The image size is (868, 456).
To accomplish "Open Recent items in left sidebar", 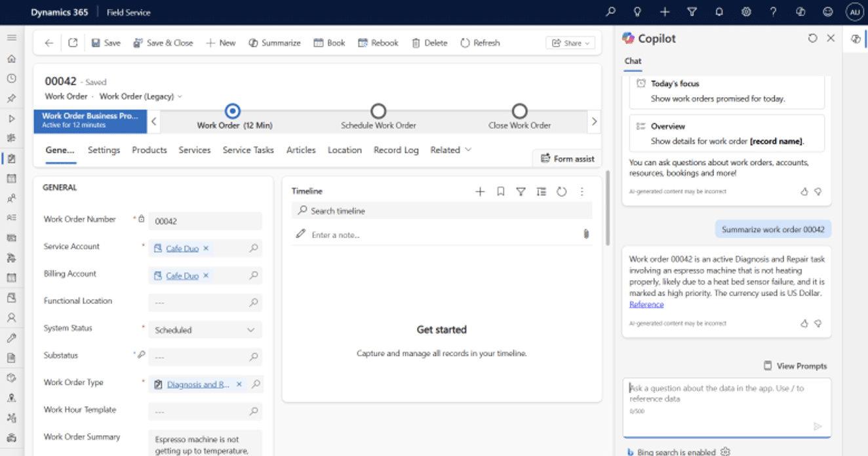I will tap(11, 78).
